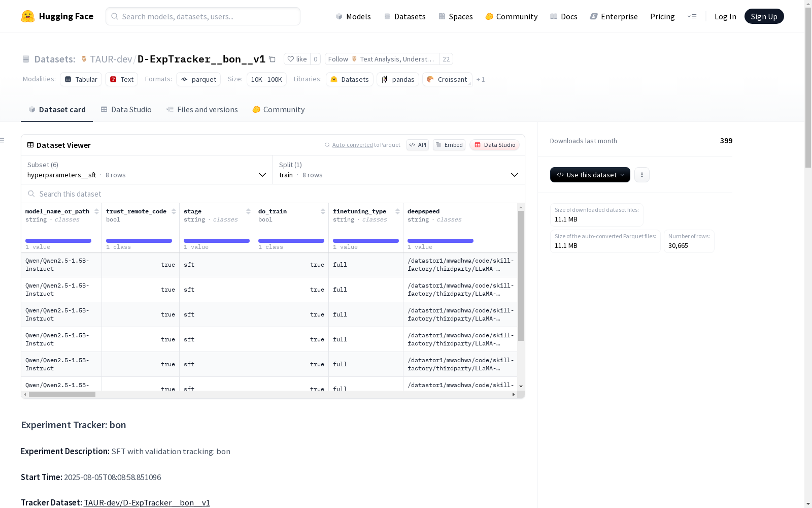Image resolution: width=812 pixels, height=508 pixels.
Task: Click the Hugging Face logo icon
Action: click(x=28, y=16)
